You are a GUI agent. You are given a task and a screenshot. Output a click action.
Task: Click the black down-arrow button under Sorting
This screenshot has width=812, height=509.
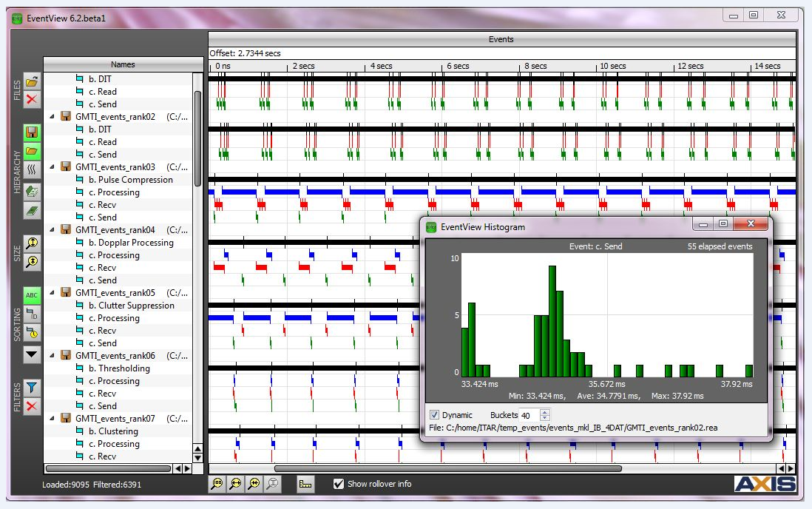pyautogui.click(x=32, y=354)
